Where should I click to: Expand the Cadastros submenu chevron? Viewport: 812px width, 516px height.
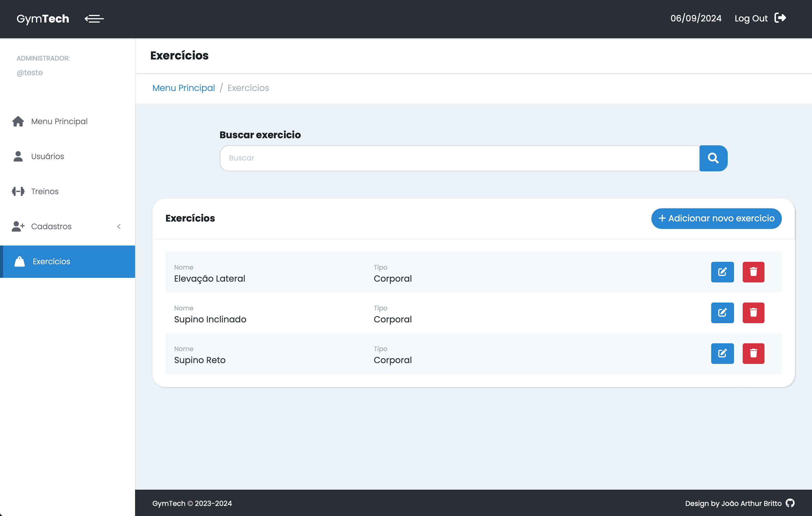click(119, 226)
